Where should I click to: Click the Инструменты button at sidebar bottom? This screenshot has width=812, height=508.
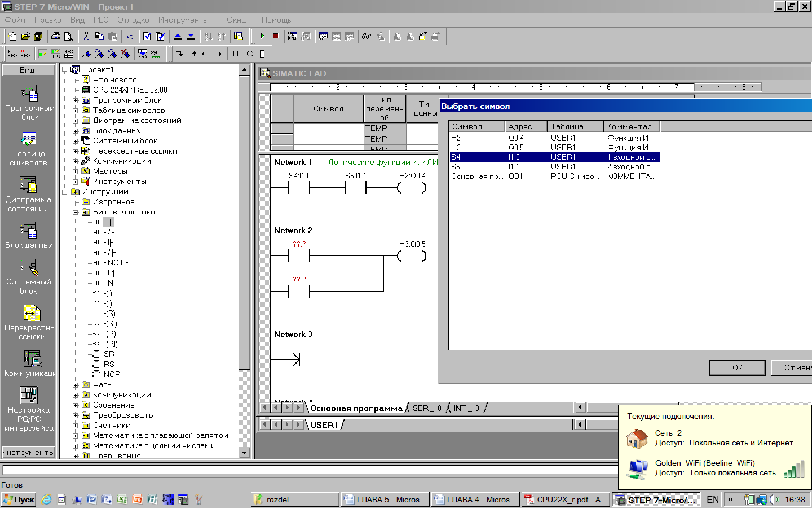coord(28,452)
